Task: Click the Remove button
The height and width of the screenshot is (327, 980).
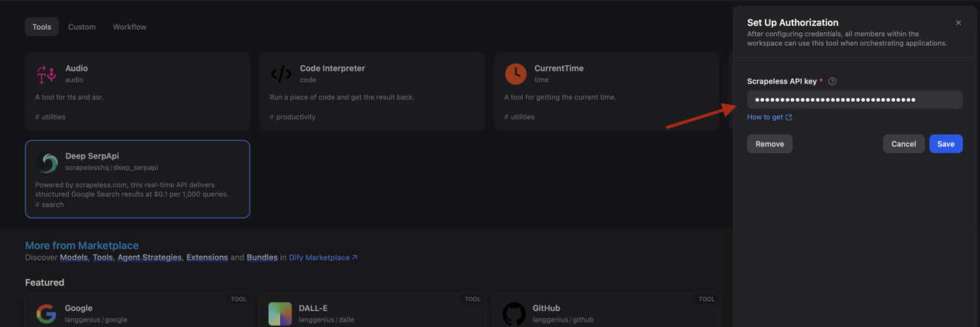Action: pyautogui.click(x=769, y=144)
